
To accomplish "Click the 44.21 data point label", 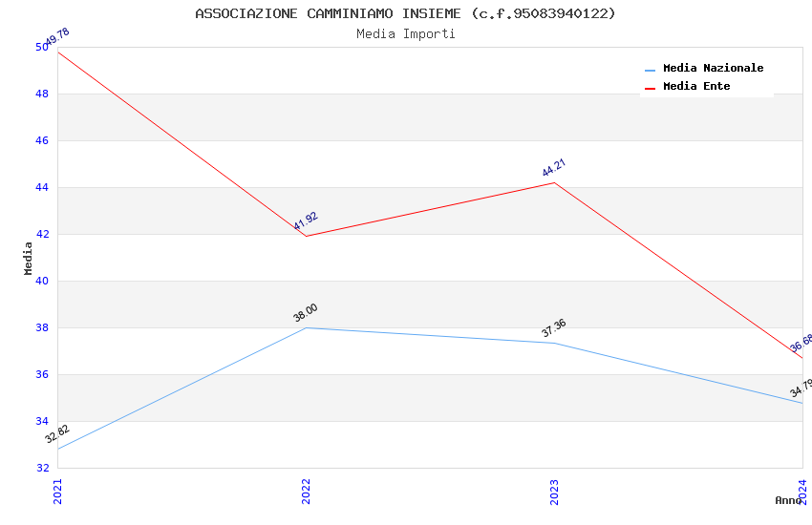I will (x=554, y=168).
